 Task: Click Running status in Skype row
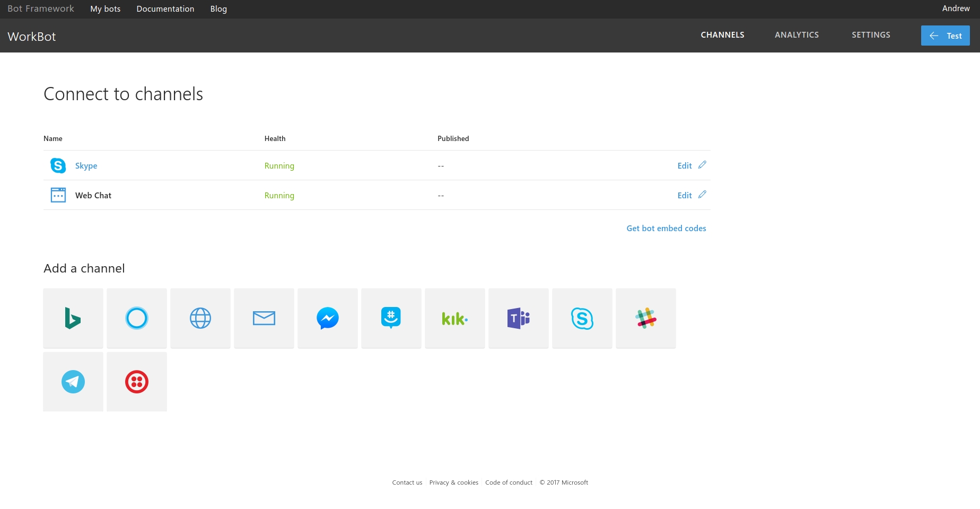[279, 166]
